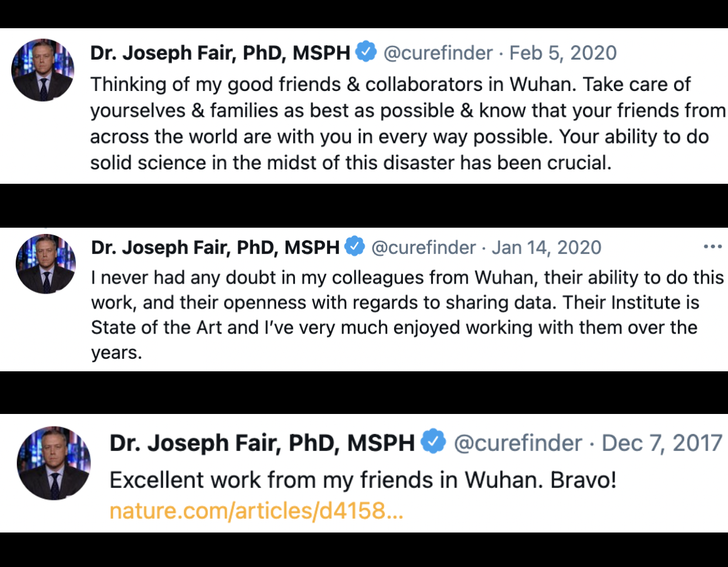The width and height of the screenshot is (728, 567).
Task: Open profile avatar of the Dec 7, 2017 tweet
Action: click(53, 463)
